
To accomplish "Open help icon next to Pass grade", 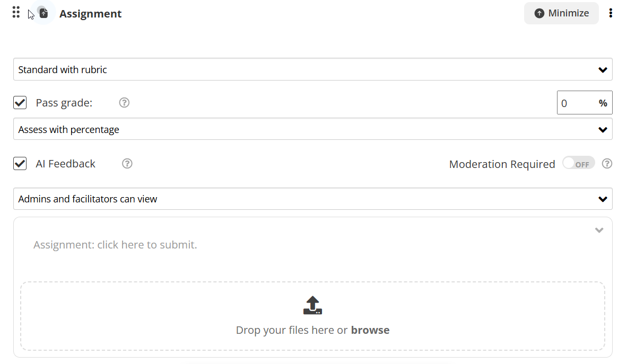I will click(x=124, y=103).
